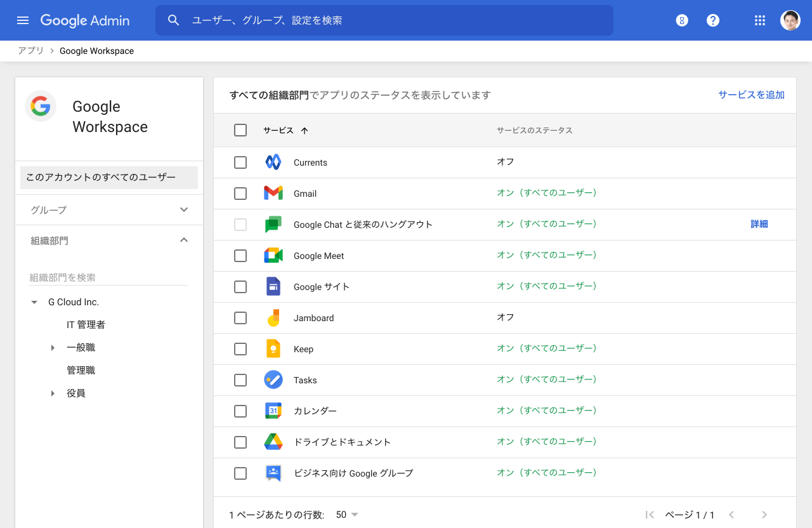Click the ページ 1 / 1 indicator
Screen dimensions: 812x528
[x=690, y=515]
